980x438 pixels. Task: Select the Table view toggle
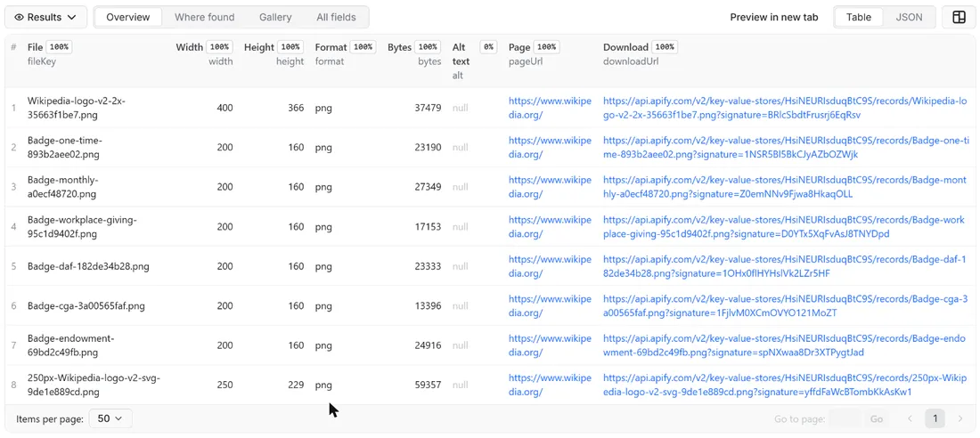[x=859, y=18]
